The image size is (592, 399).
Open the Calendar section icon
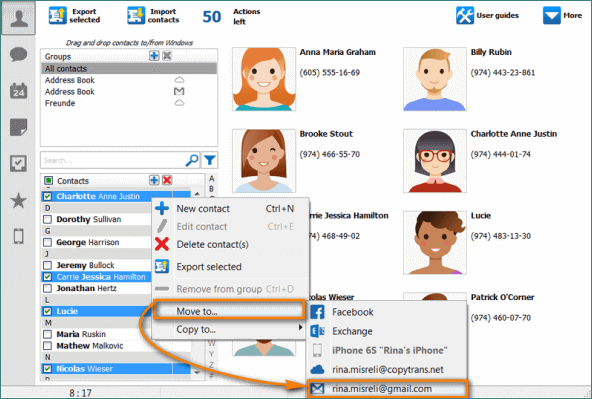(x=18, y=91)
